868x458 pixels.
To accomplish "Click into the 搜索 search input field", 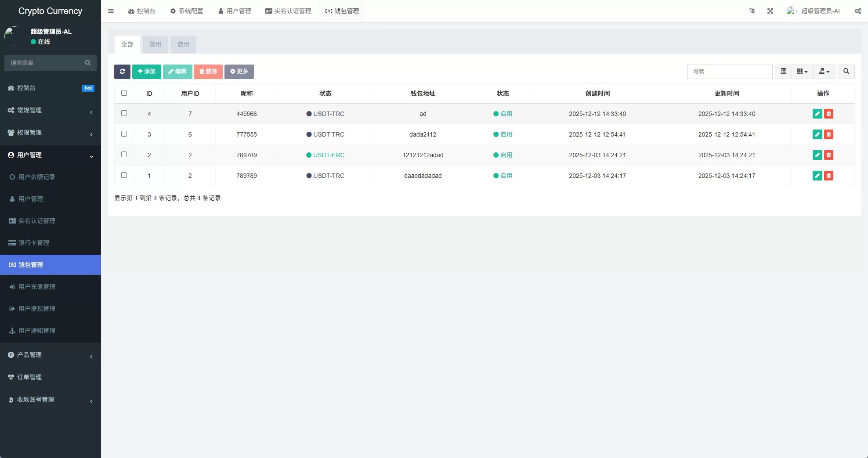I will pyautogui.click(x=729, y=71).
